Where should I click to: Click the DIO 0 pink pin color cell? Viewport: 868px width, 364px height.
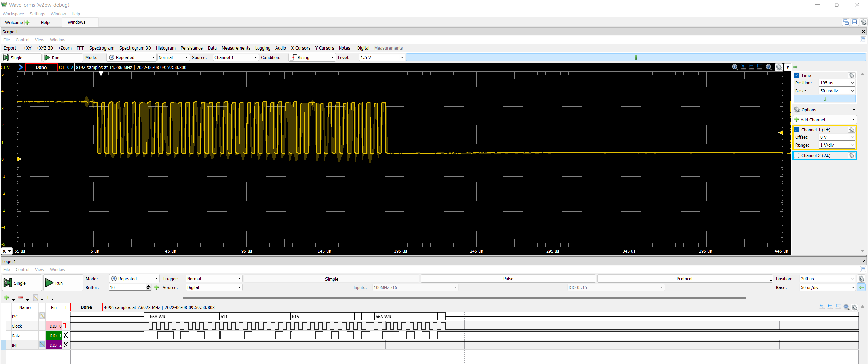(x=54, y=326)
